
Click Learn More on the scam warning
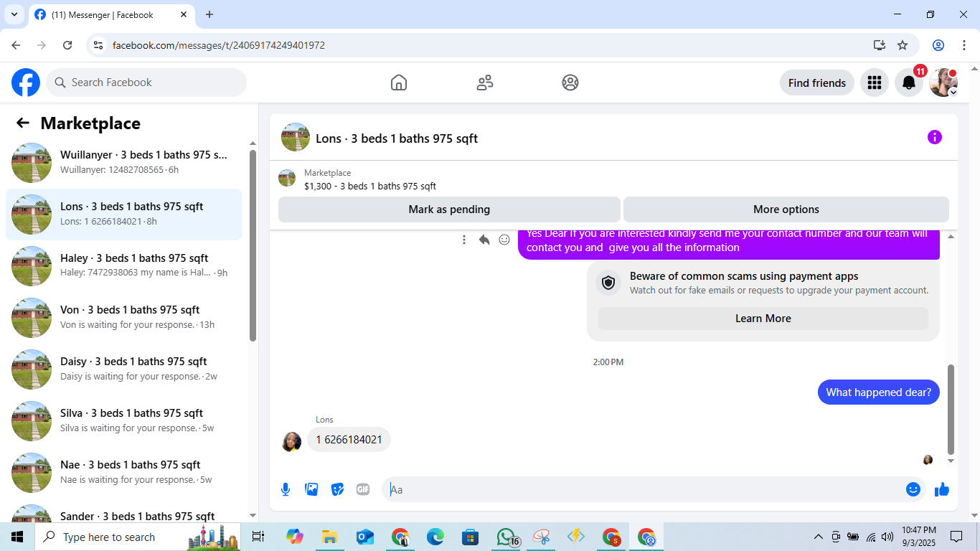pos(763,319)
